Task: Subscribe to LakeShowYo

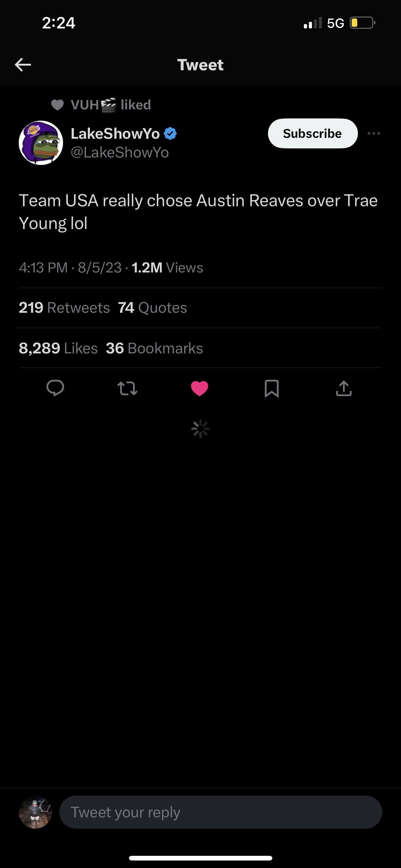Action: click(x=312, y=133)
